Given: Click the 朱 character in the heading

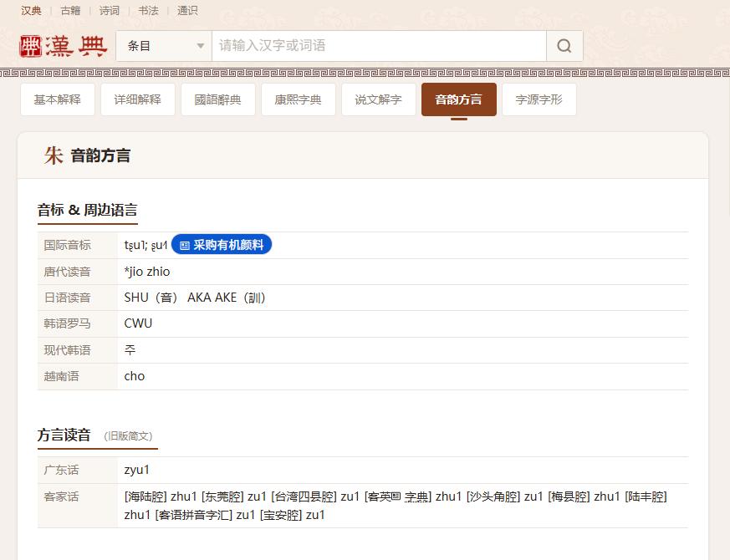Looking at the screenshot, I should [x=54, y=155].
